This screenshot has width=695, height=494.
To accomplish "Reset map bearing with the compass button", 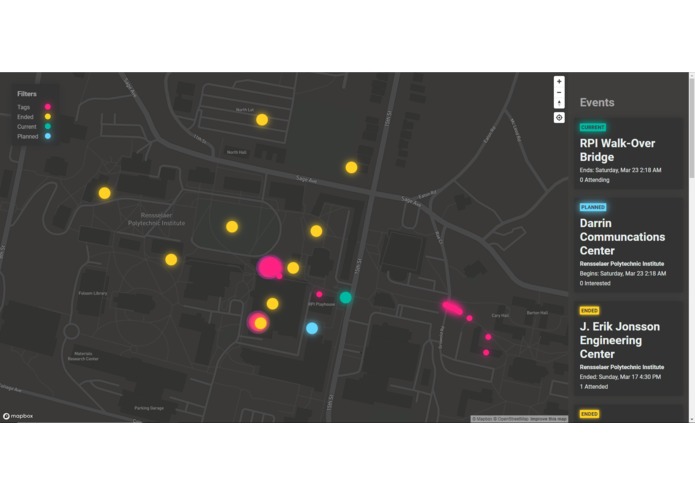I will pyautogui.click(x=559, y=103).
